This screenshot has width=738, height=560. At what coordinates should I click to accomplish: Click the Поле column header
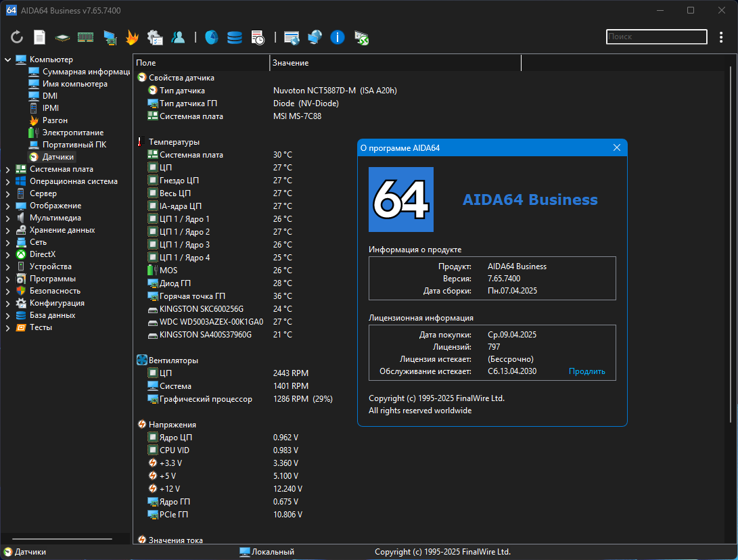202,63
